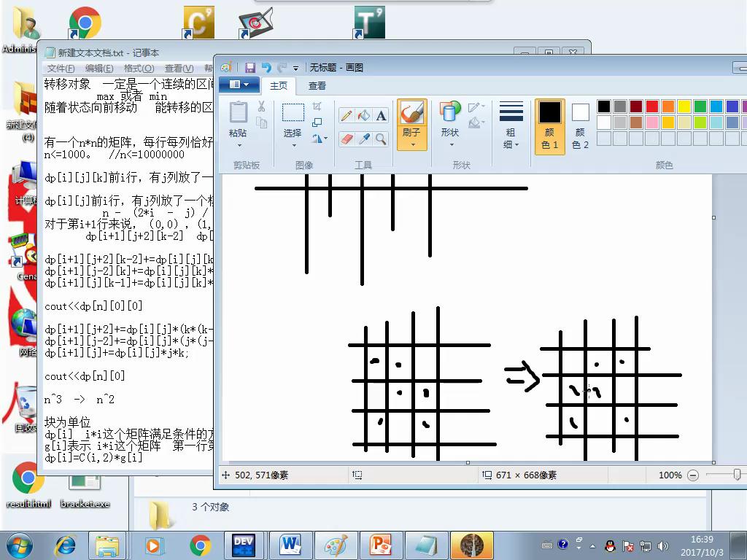The height and width of the screenshot is (560, 747).
Task: Click the Cut scissors icon in Paint
Action: point(261,106)
